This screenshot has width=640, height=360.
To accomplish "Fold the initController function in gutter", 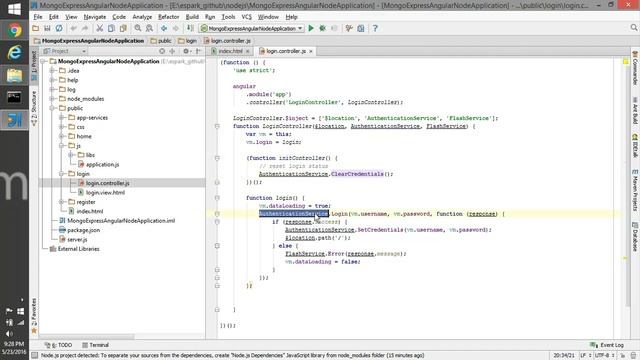I will coord(217,158).
